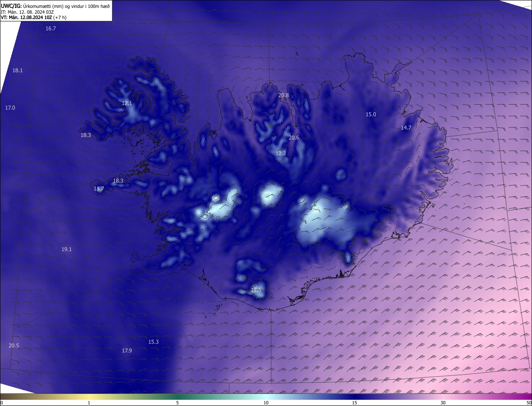Click the 14.7 value label
The width and height of the screenshot is (532, 406).
pyautogui.click(x=406, y=128)
